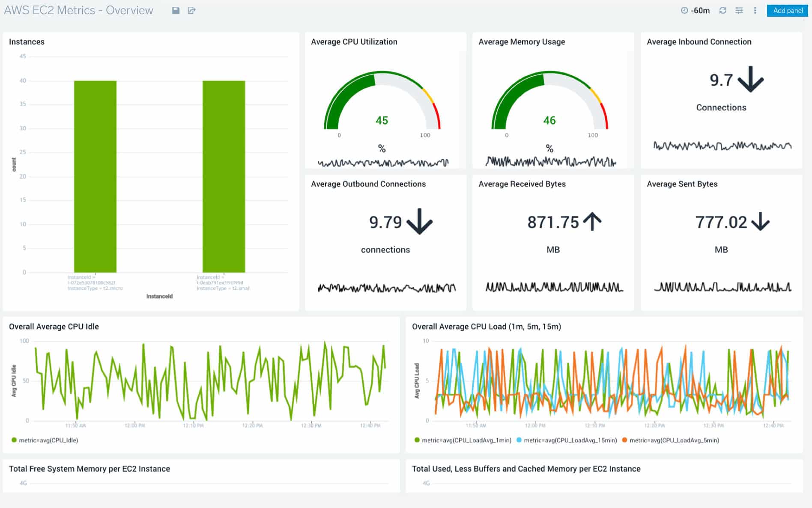This screenshot has height=508, width=812.
Task: Click the sparkline in Average Outbound Connections
Action: coord(387,288)
